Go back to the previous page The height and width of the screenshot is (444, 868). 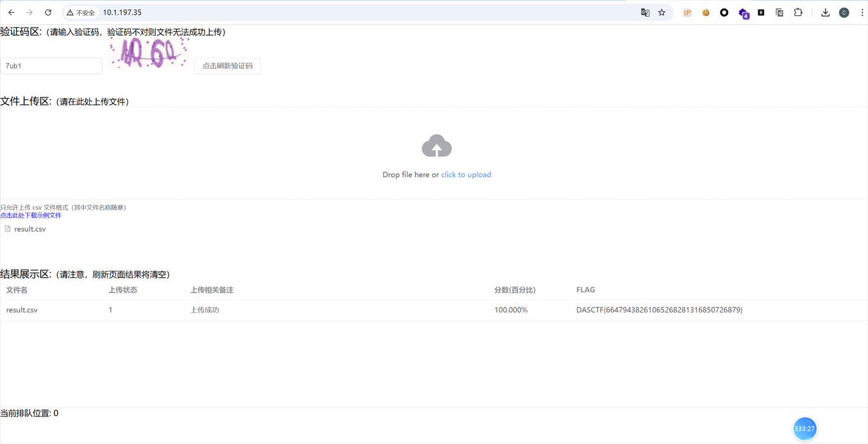[x=12, y=13]
